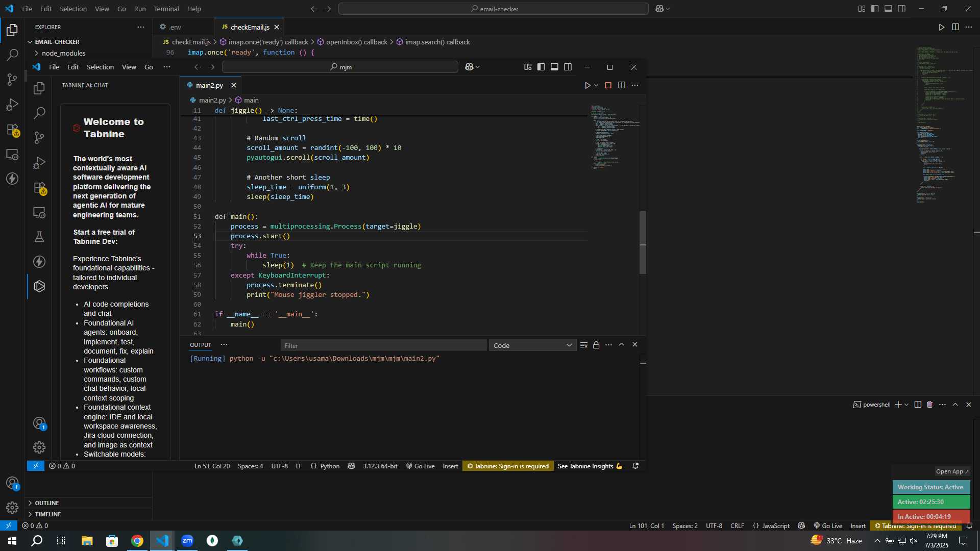Screen dimensions: 980x551
Task: Select the OUTPUT panel tab
Action: click(200, 345)
